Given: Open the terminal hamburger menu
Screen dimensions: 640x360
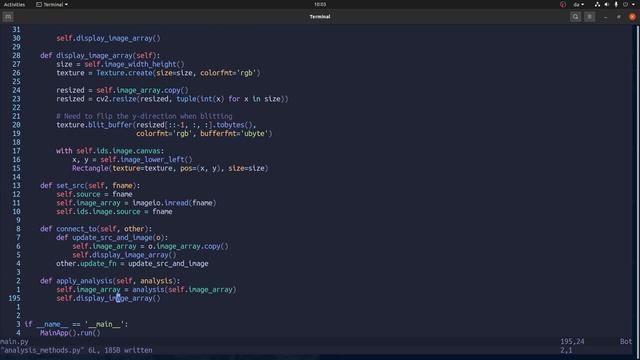Looking at the screenshot, I should click(x=589, y=17).
